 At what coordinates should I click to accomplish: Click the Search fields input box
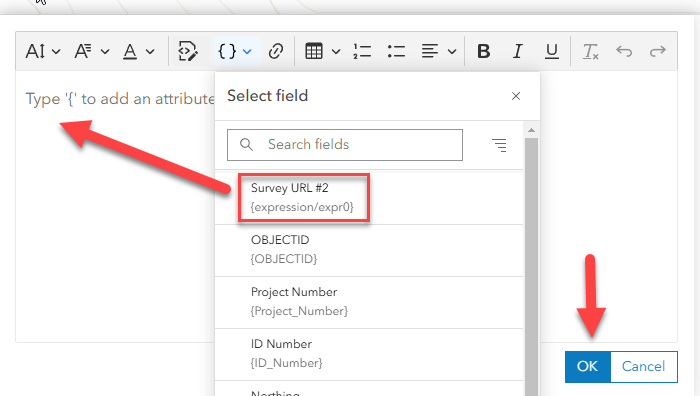(x=345, y=145)
